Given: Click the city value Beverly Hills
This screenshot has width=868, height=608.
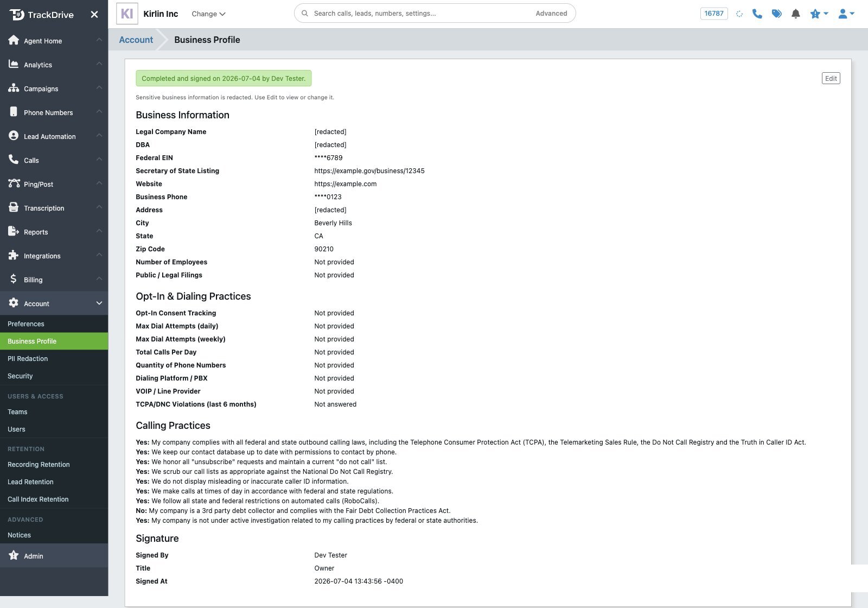Looking at the screenshot, I should click(333, 223).
